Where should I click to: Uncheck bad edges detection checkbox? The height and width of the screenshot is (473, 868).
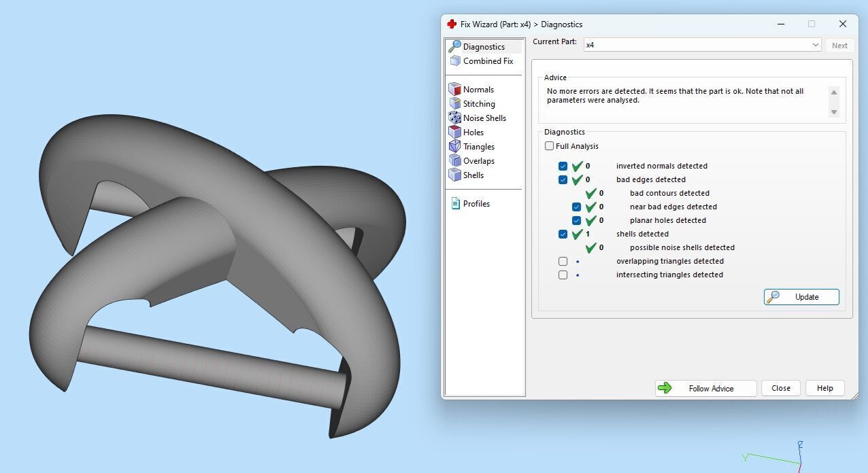563,179
